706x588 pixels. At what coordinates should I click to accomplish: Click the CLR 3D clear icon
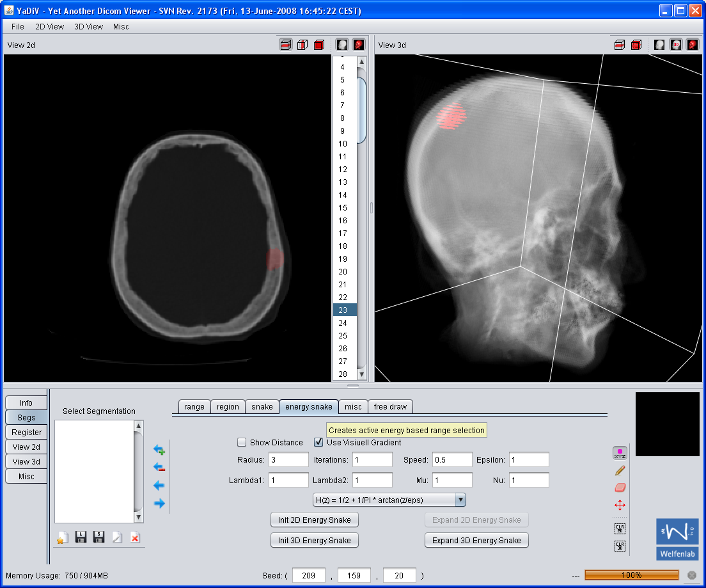point(619,546)
